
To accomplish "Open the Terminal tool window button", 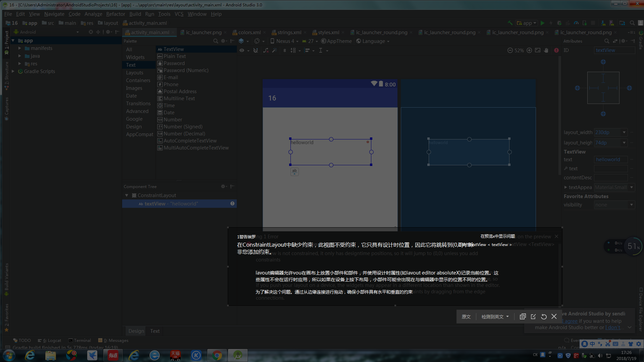I will coord(80,341).
